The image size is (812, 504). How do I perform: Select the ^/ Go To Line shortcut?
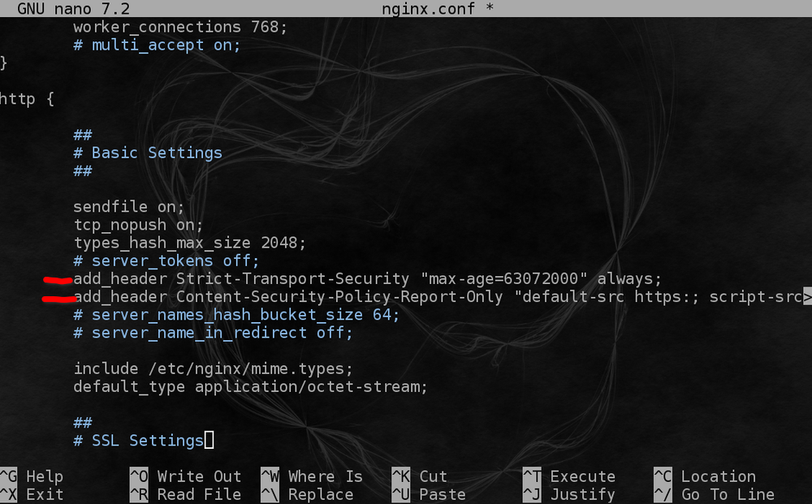715,494
